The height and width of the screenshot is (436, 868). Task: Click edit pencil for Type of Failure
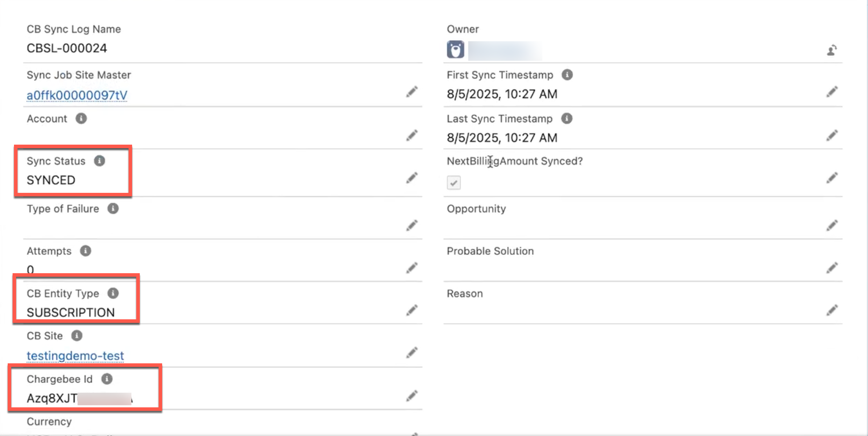412,225
